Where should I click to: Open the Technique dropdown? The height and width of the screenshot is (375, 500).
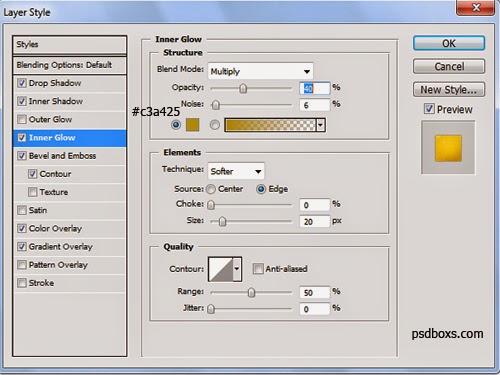click(236, 171)
